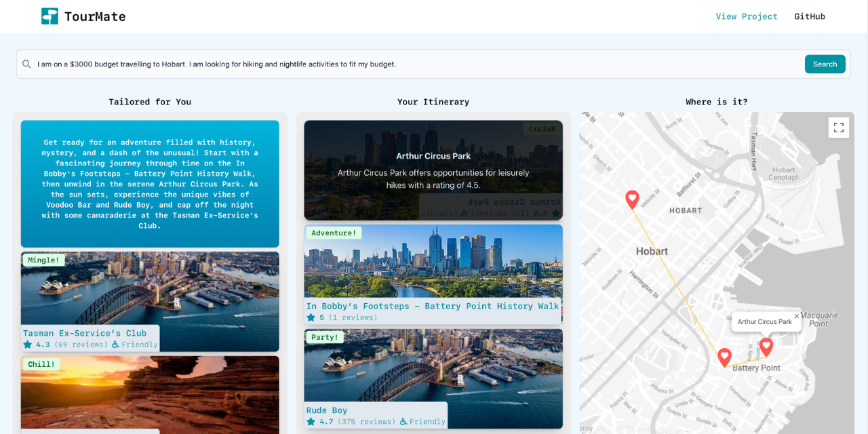Click the map marker near Melville St
868x434 pixels.
[x=632, y=199]
